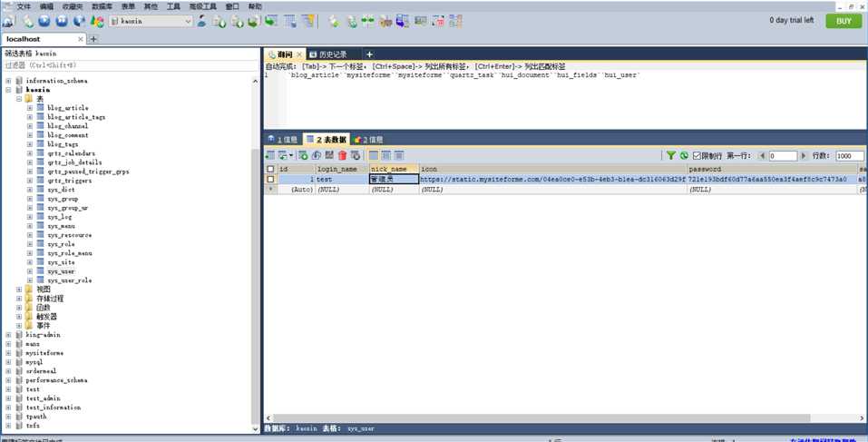This screenshot has width=868, height=442.
Task: Open the 数据库 menu
Action: (102, 6)
